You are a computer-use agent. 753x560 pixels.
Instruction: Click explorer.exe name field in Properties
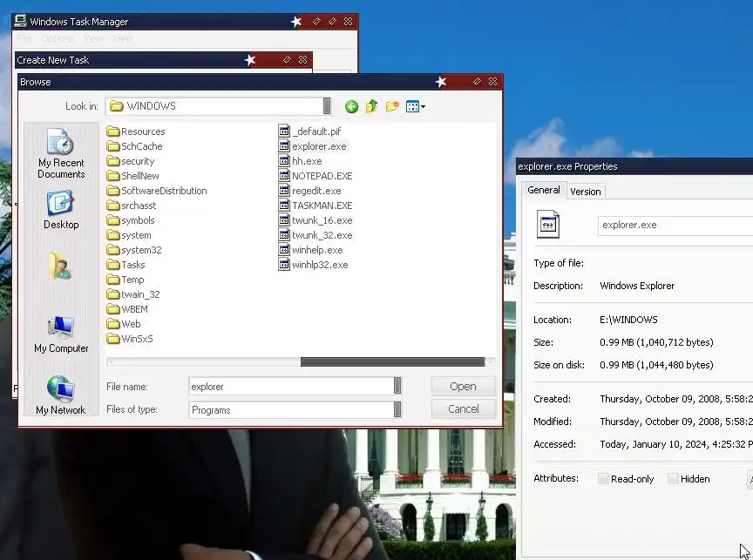click(675, 225)
